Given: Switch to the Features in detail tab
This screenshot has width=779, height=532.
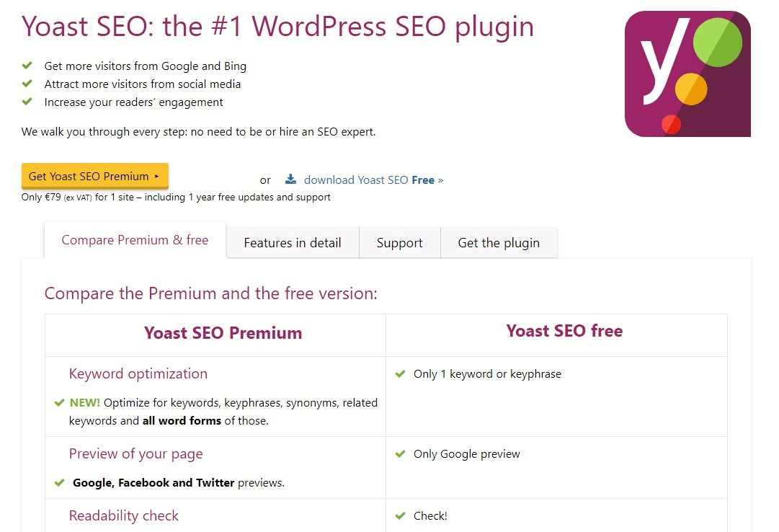Looking at the screenshot, I should (293, 243).
